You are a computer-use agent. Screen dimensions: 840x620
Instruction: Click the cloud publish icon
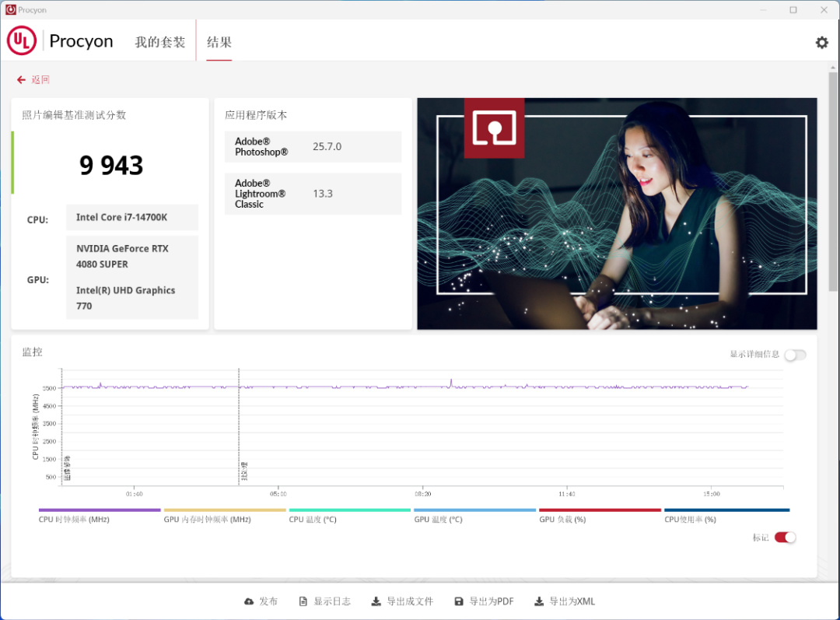tap(249, 601)
